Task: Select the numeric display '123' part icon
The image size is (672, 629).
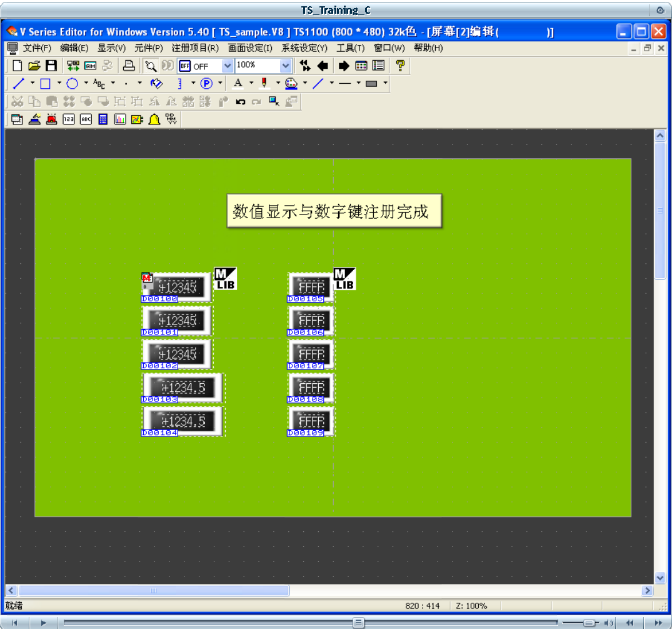Action: click(69, 119)
